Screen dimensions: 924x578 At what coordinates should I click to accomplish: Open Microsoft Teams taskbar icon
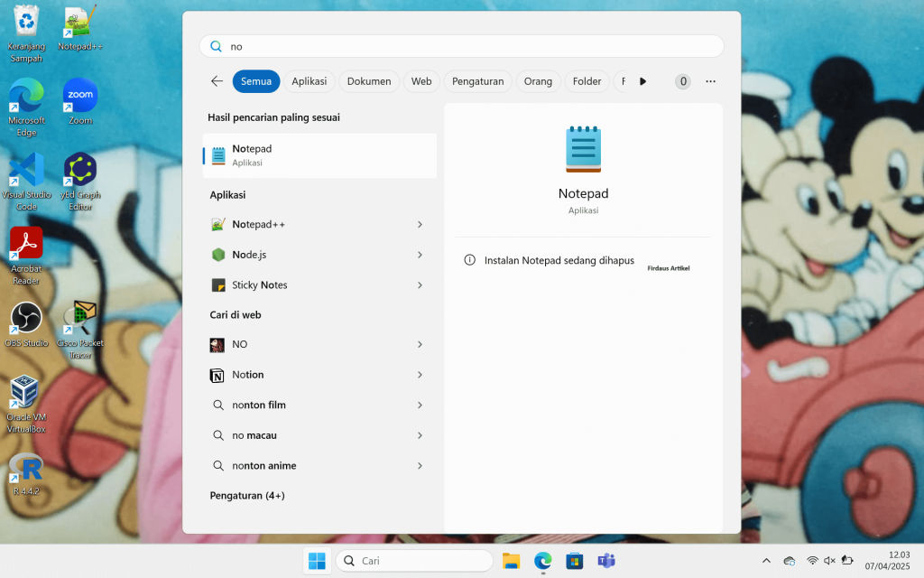[x=606, y=561]
